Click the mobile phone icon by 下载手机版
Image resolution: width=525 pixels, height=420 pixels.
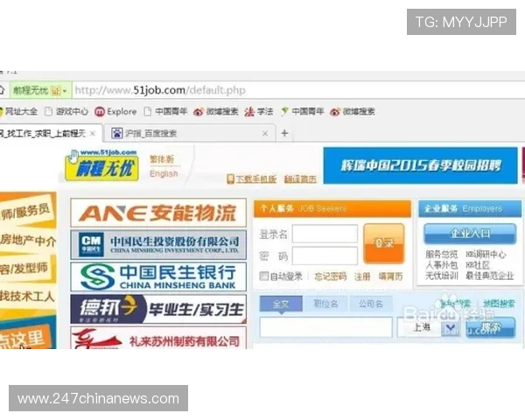point(230,179)
